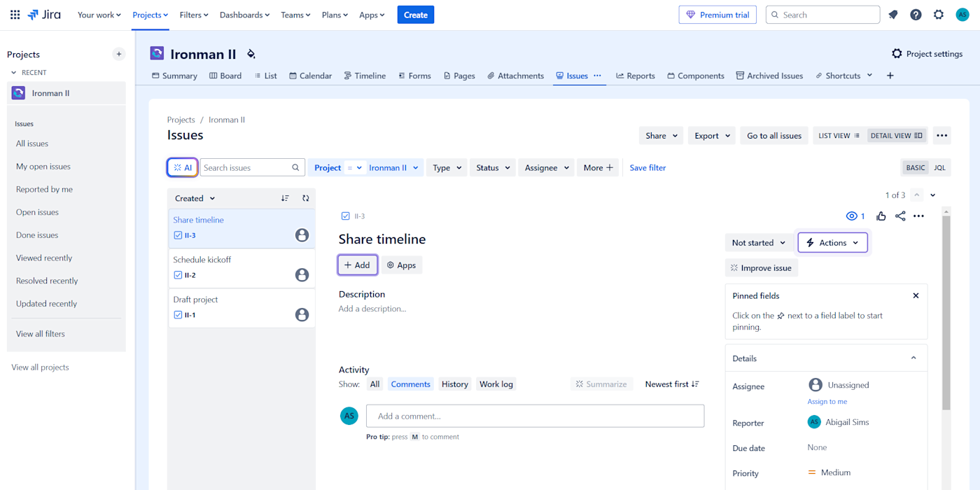Click the Assign to me link
The width and height of the screenshot is (980, 490).
point(827,402)
